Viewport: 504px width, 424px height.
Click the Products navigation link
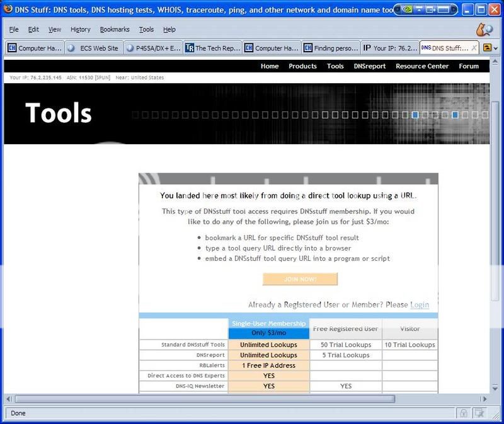pyautogui.click(x=302, y=66)
